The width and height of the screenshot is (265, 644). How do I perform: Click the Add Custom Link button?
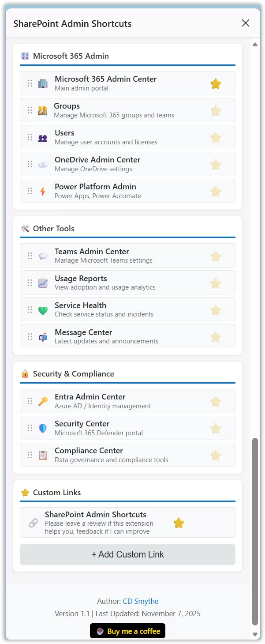(x=127, y=554)
